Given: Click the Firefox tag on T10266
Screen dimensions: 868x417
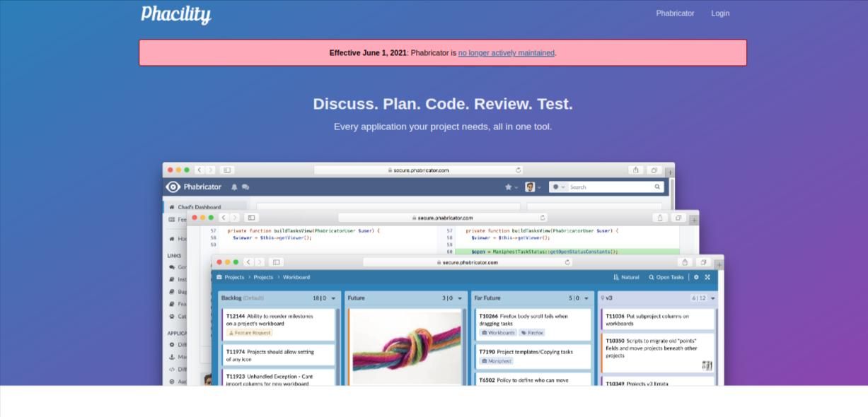Looking at the screenshot, I should click(x=532, y=333).
